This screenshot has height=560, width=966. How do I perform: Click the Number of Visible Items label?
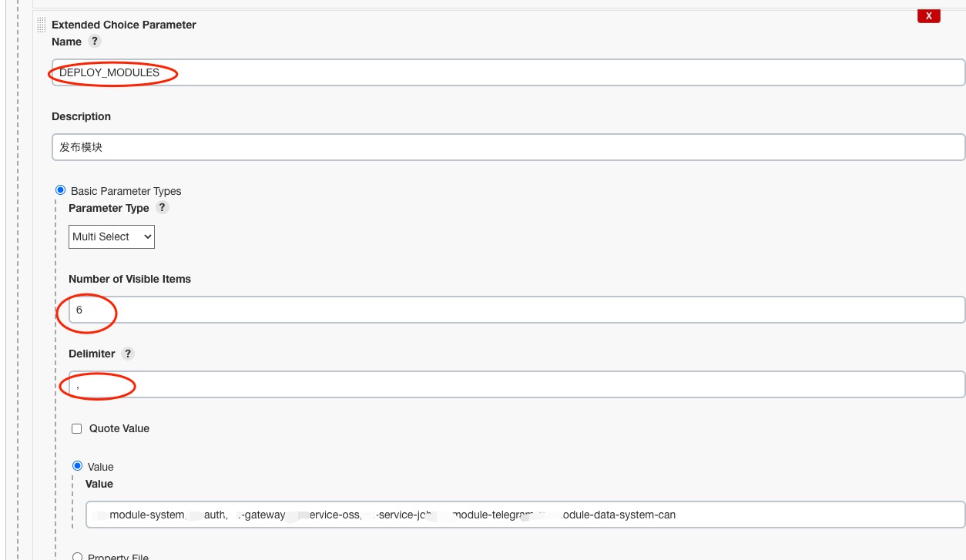pyautogui.click(x=129, y=279)
